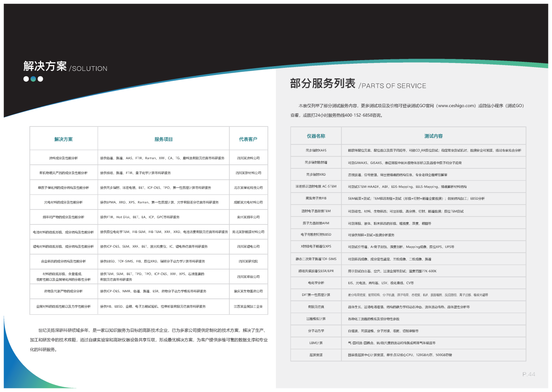Click the client cell '四川某涂料公司'
The height and width of the screenshot is (392, 552).
point(249,158)
